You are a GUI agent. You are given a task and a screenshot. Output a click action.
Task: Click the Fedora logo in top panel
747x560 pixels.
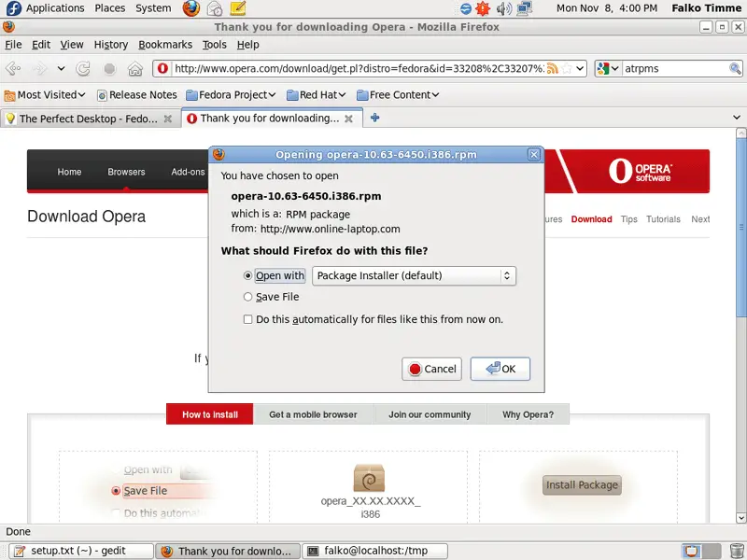pos(13,8)
